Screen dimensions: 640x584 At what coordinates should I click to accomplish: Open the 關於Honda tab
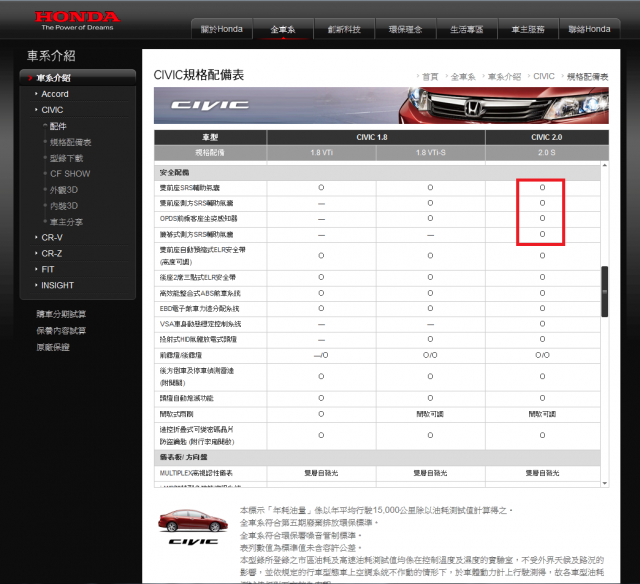point(222,29)
